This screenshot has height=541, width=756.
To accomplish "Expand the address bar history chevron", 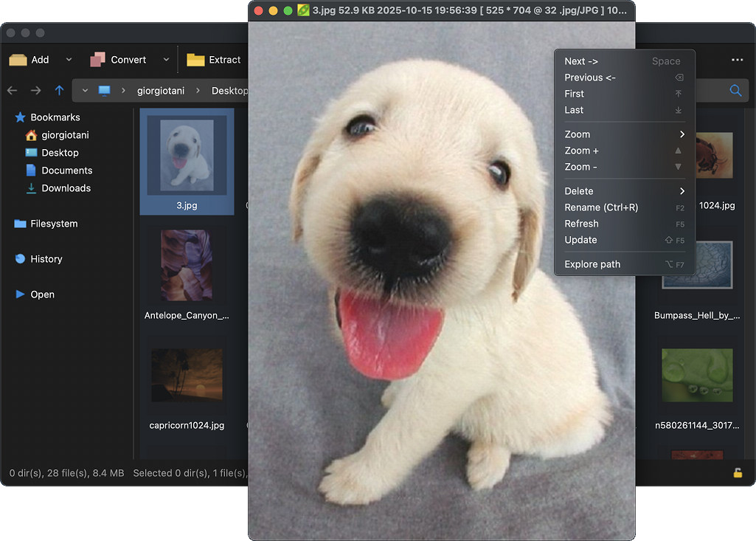I will click(85, 91).
